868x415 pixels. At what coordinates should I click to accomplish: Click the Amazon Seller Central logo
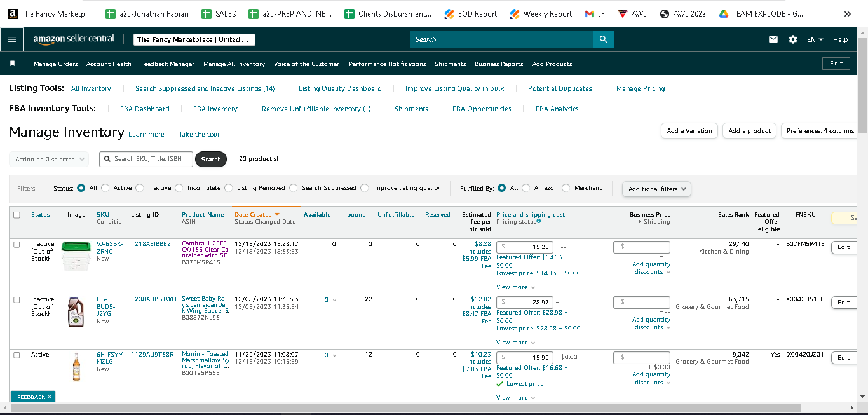tap(74, 39)
